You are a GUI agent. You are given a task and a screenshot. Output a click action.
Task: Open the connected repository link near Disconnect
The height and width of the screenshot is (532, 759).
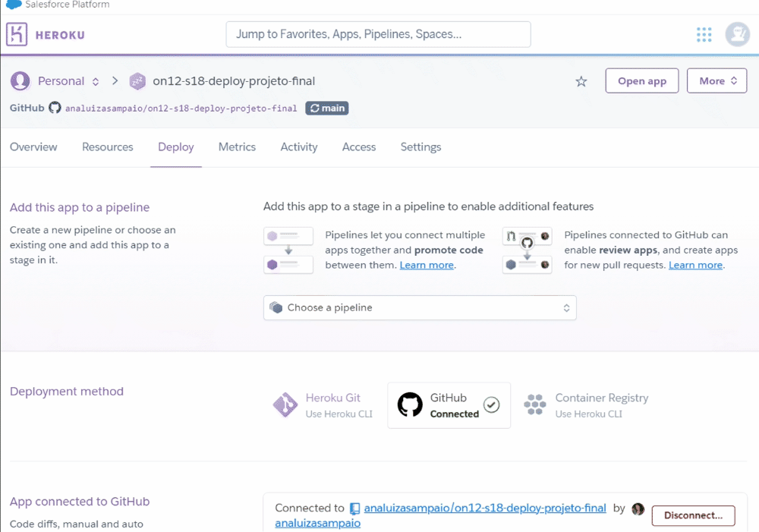pyautogui.click(x=485, y=508)
